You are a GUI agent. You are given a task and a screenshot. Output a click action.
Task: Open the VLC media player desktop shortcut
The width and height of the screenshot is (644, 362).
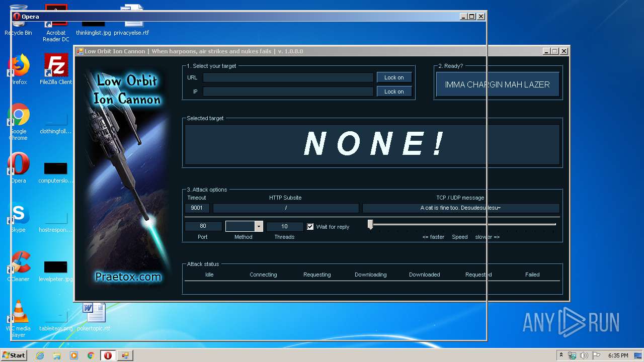pos(19,318)
